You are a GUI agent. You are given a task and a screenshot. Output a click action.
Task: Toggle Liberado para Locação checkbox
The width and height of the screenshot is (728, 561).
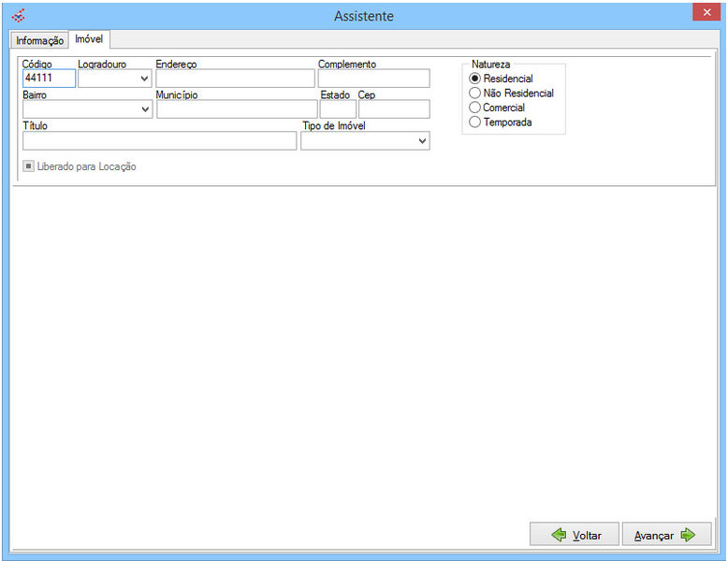[x=29, y=166]
